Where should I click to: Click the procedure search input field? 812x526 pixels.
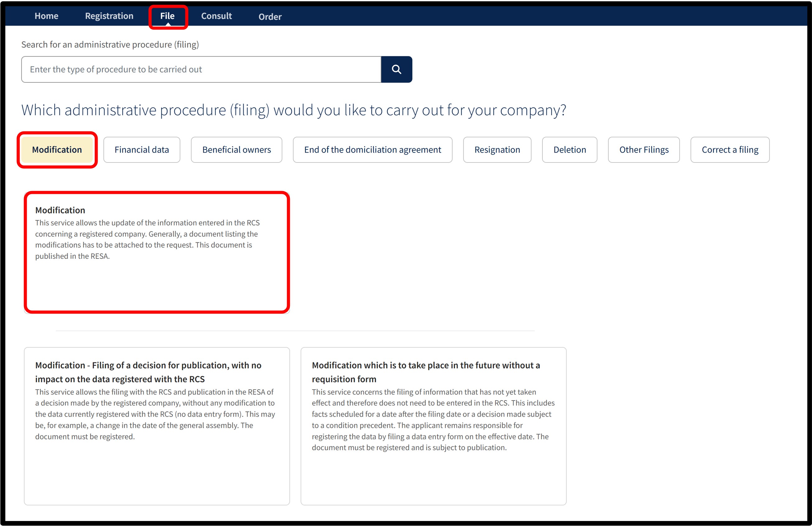coord(201,69)
